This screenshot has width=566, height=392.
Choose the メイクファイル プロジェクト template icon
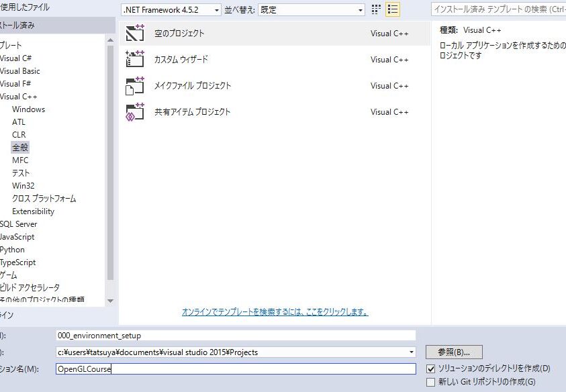[x=135, y=85]
